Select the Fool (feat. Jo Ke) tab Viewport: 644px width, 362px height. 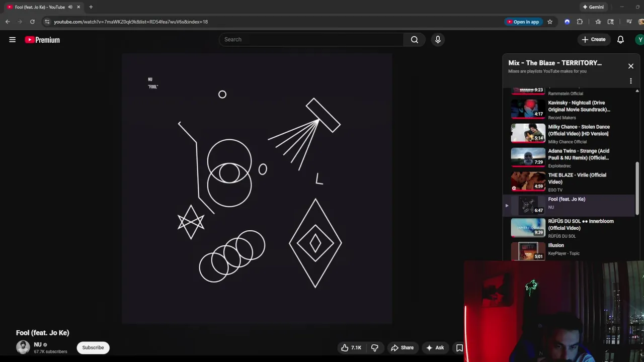[44, 7]
